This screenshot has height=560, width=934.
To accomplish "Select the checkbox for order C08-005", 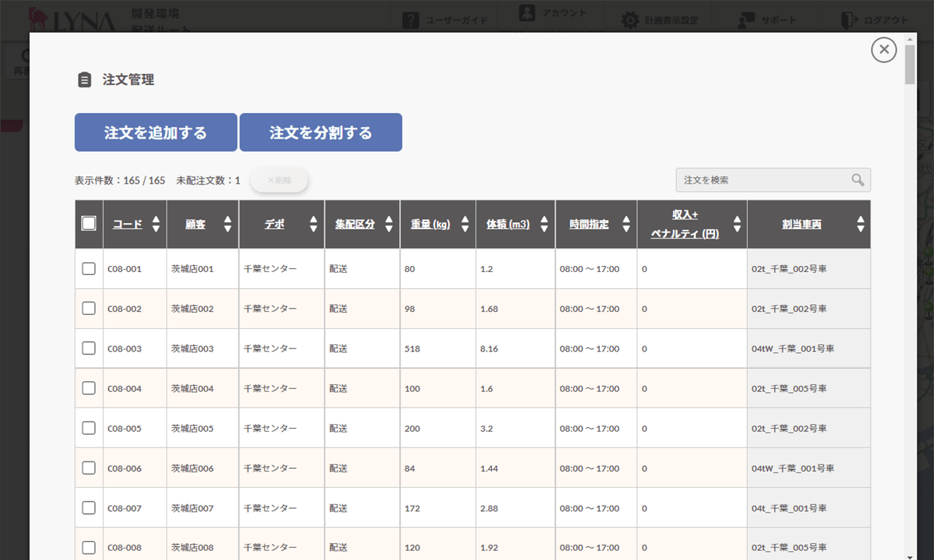I will point(89,428).
